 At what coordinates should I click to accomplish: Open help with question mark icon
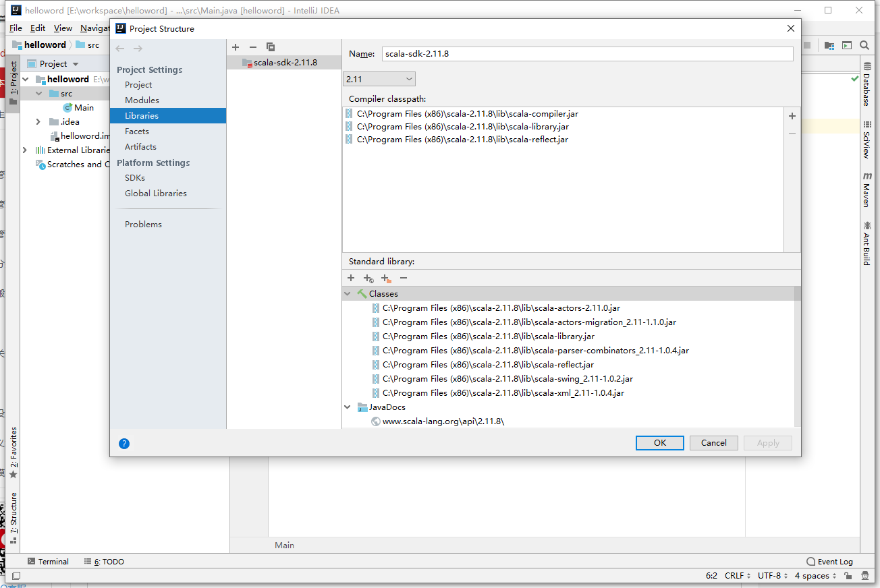point(124,444)
